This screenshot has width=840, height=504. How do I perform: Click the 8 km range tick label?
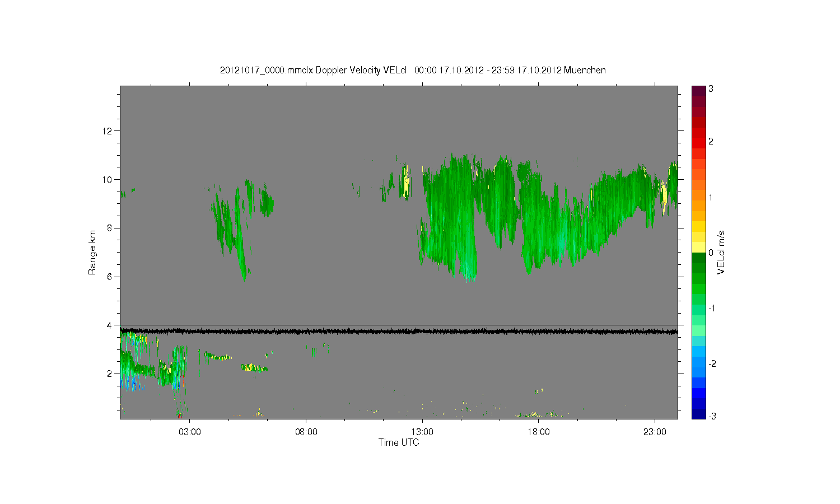pos(110,228)
